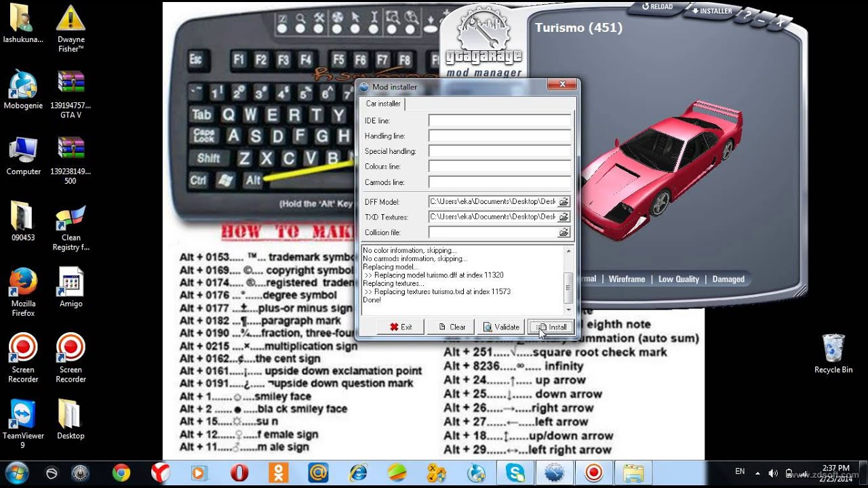Select the 090453 folder icon
868x488 pixels.
pyautogui.click(x=23, y=222)
